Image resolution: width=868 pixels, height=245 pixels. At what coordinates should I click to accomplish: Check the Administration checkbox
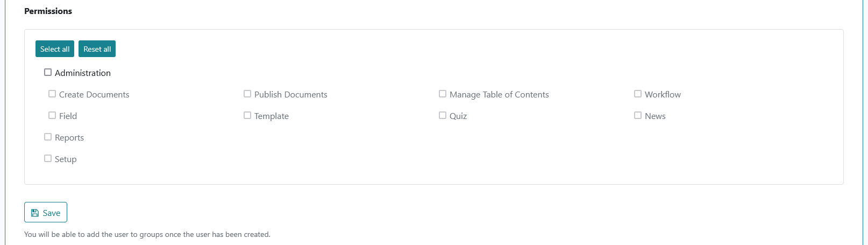pos(48,72)
